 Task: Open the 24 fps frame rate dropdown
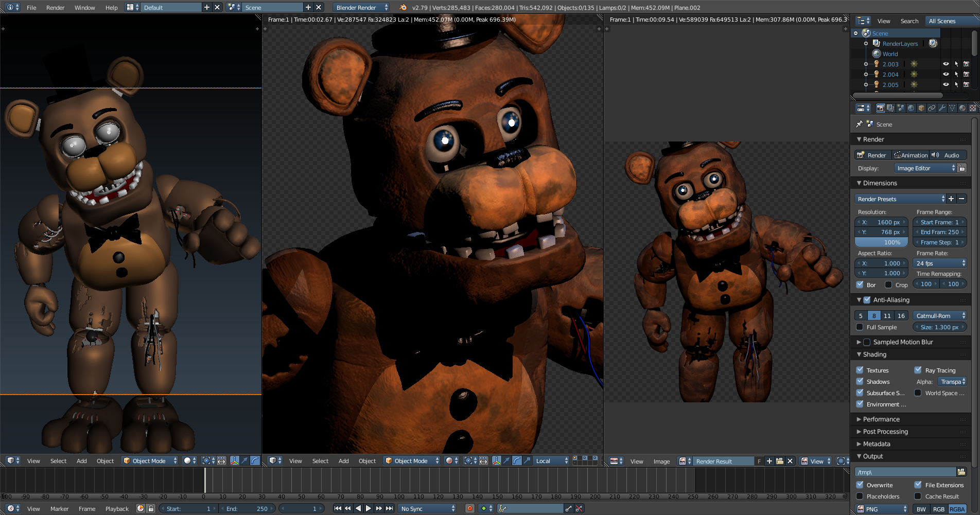point(940,263)
